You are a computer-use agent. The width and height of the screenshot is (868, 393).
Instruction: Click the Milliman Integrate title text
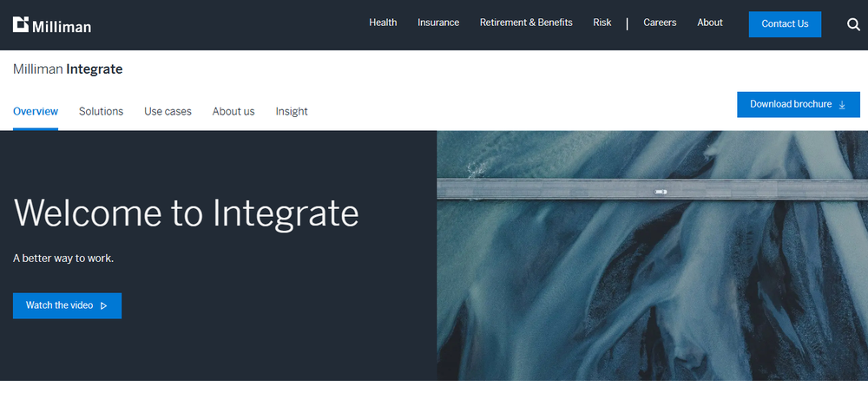pos(68,69)
